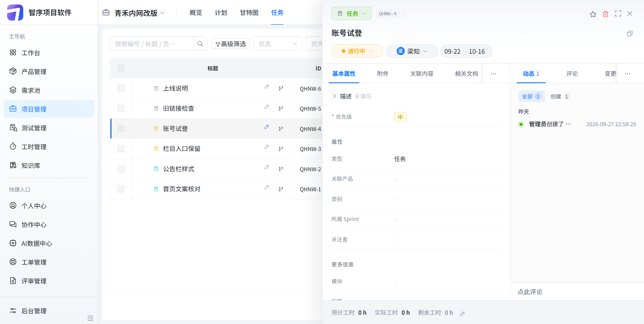Switch to 评论 tab
Viewport: 644px width, 324px height.
(x=572, y=74)
